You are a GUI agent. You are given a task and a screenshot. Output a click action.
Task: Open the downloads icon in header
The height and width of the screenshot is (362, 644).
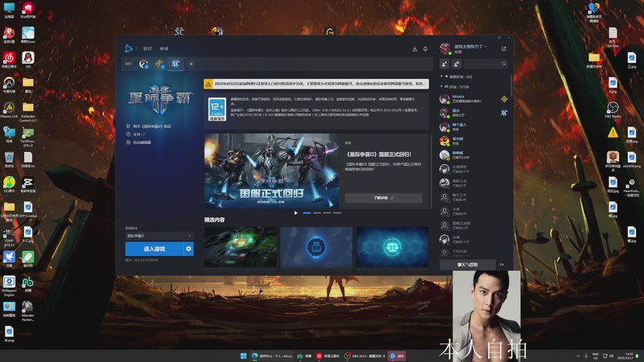pyautogui.click(x=415, y=49)
